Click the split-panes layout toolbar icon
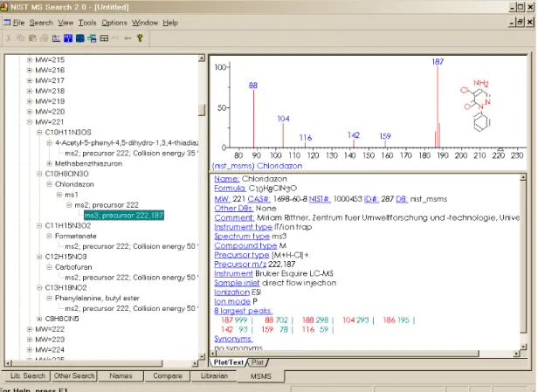This screenshot has width=538, height=392. 104,38
